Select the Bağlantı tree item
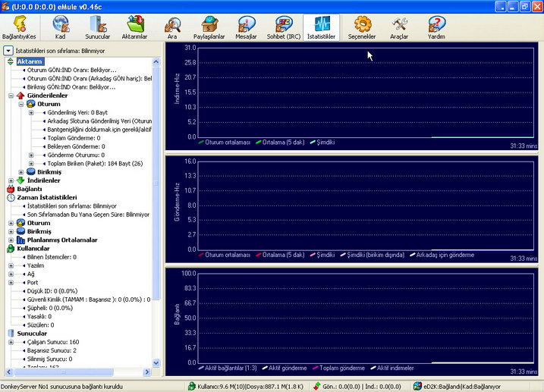Screen dimensions: 544x392 click(x=30, y=189)
